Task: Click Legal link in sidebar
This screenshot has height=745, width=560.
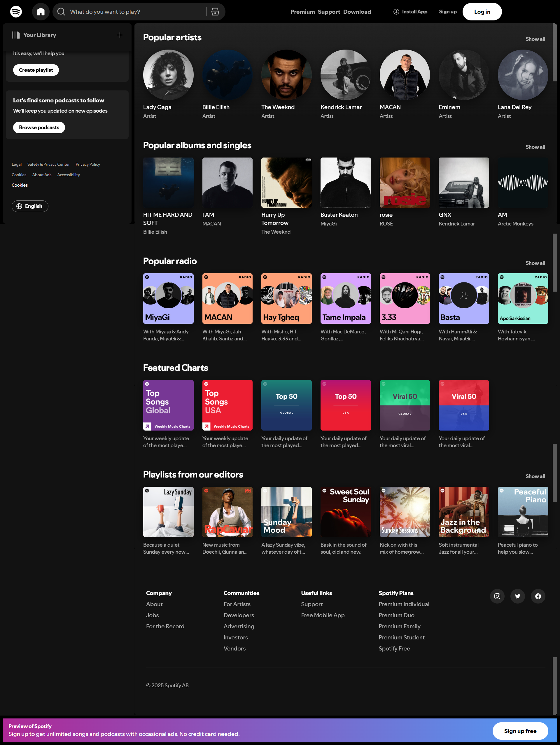Action: (17, 164)
